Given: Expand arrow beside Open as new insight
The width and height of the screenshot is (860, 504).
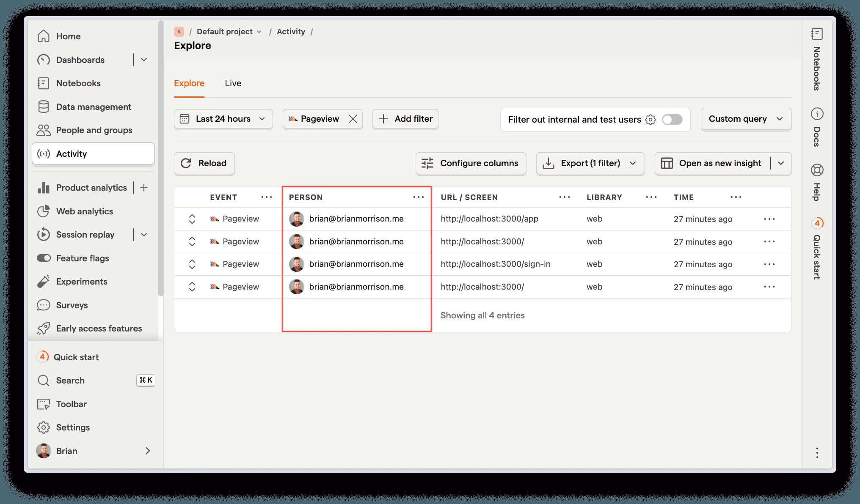Looking at the screenshot, I should tap(781, 163).
